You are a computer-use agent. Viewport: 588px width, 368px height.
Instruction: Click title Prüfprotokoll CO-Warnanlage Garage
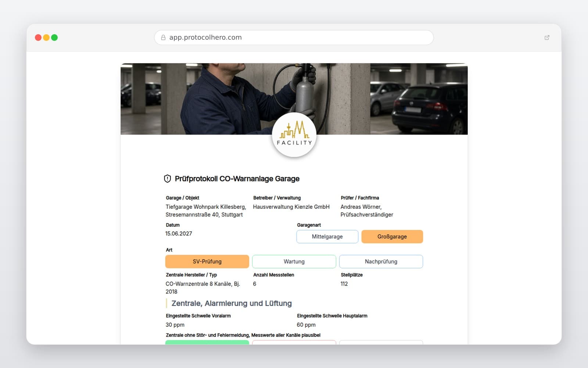(237, 179)
